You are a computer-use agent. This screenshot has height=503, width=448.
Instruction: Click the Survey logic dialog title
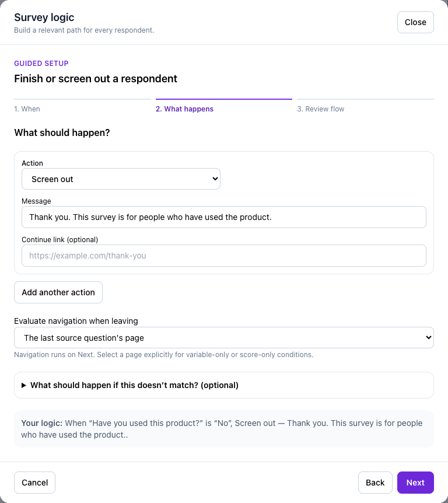(44, 18)
